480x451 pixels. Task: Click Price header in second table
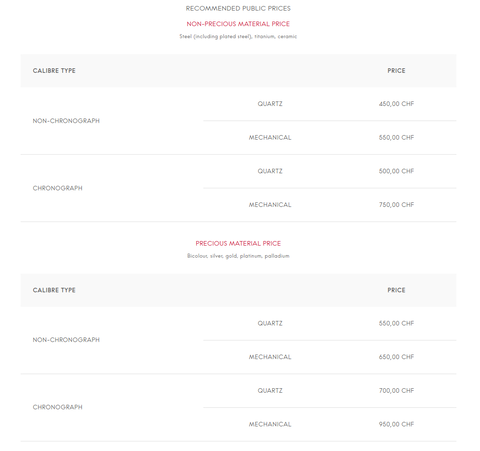(396, 290)
